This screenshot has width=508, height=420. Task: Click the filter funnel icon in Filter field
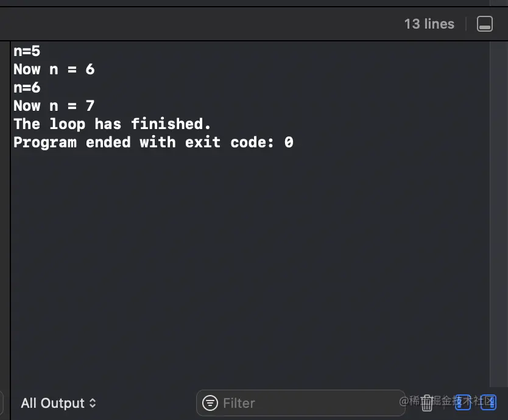(x=210, y=403)
